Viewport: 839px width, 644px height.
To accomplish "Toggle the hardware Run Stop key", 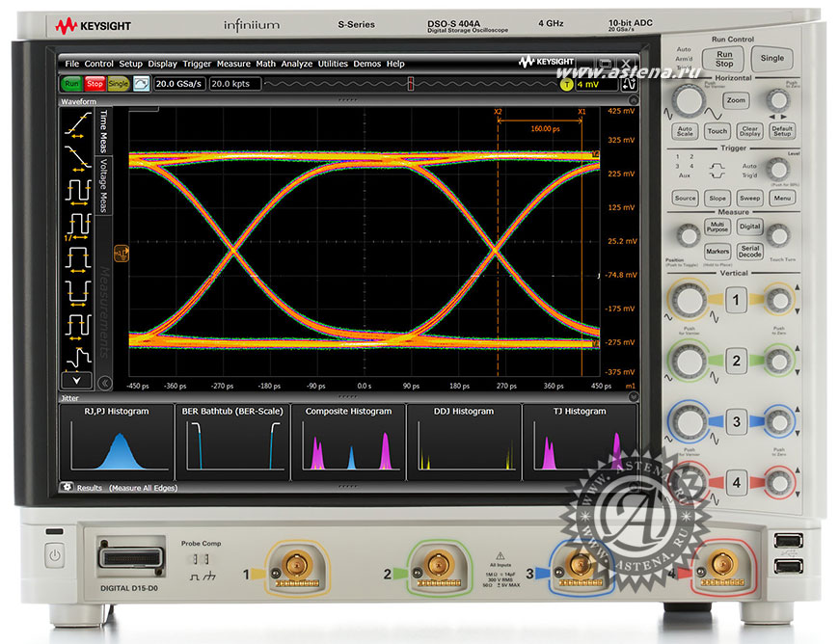I will (724, 59).
